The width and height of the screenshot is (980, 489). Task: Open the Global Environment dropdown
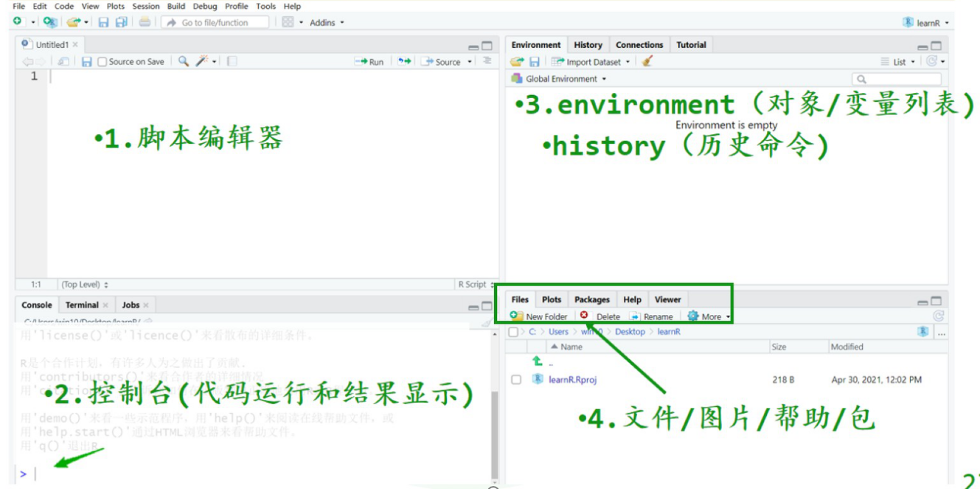pos(559,79)
